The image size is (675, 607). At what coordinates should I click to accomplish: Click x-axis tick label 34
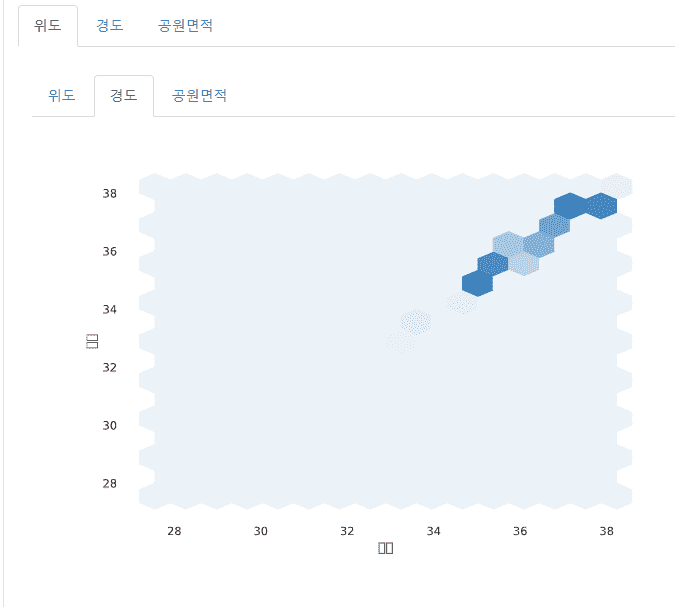434,531
